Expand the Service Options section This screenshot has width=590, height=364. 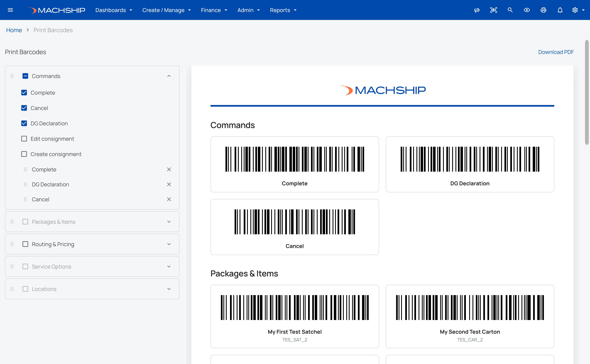click(x=169, y=266)
